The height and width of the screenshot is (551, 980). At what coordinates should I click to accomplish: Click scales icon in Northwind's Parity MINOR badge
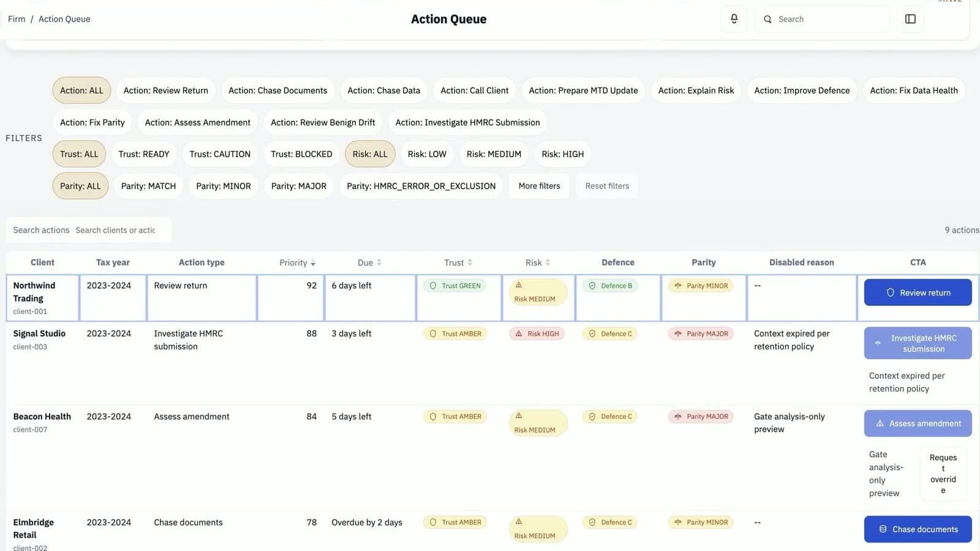point(678,286)
